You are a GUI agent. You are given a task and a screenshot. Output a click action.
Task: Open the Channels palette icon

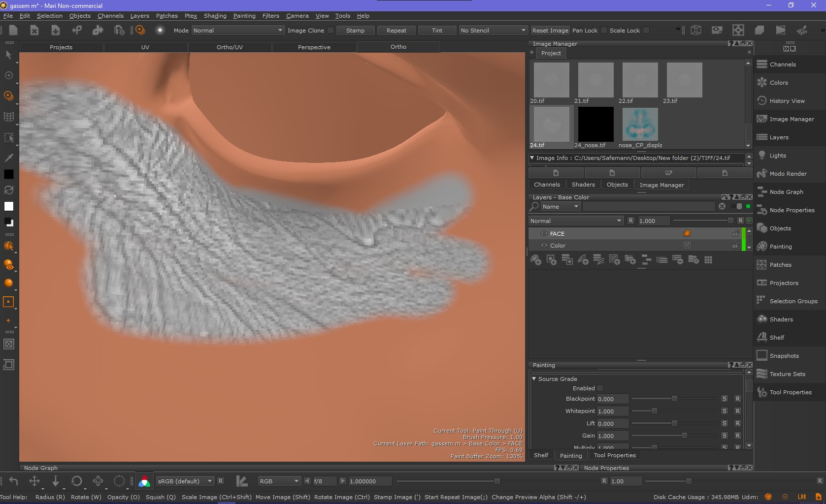[x=762, y=64]
